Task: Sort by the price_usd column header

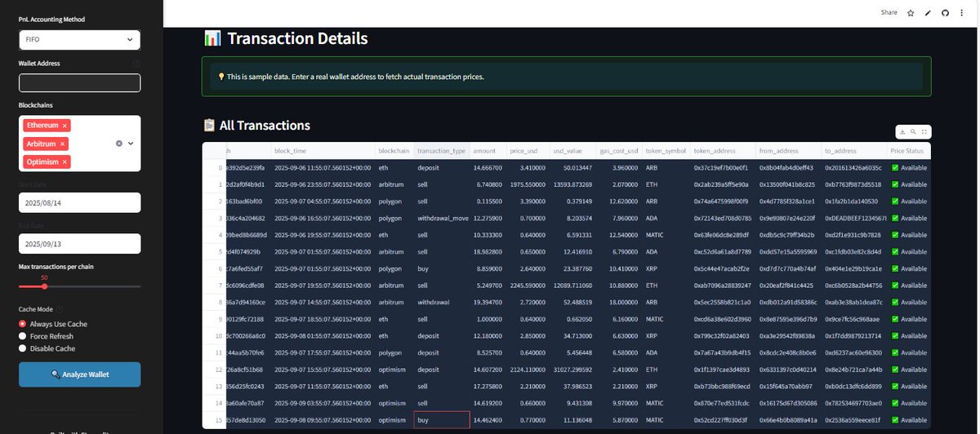Action: (528, 151)
